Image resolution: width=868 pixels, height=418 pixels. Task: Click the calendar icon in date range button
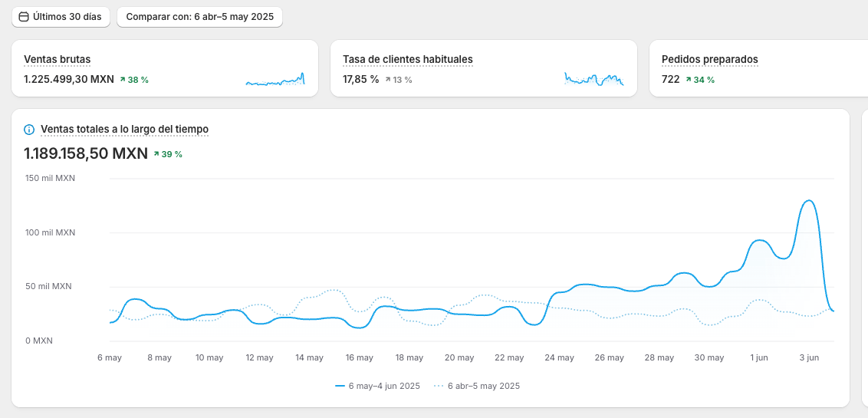(x=23, y=17)
